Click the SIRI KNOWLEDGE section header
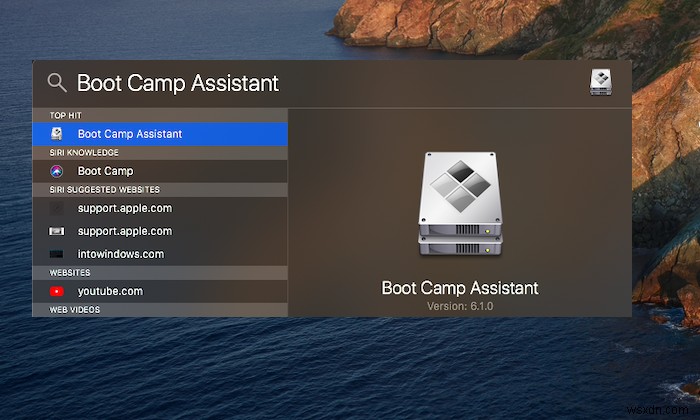700x420 pixels. [x=160, y=153]
